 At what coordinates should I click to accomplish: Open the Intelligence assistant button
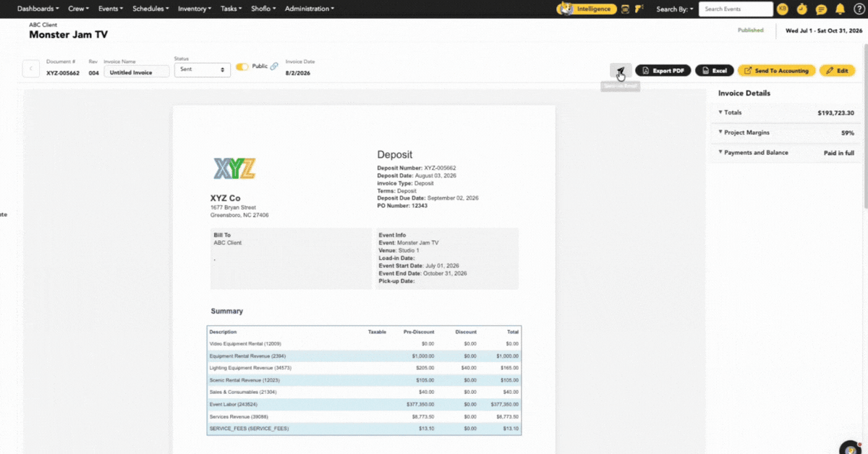coord(587,9)
